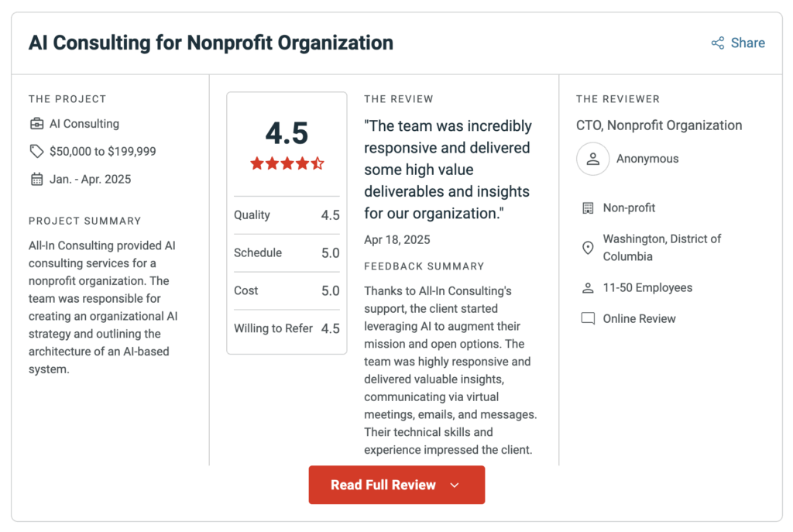Image resolution: width=793 pixels, height=532 pixels.
Task: Click the calendar icon beside Jan. - Apr. 2025
Action: click(36, 180)
